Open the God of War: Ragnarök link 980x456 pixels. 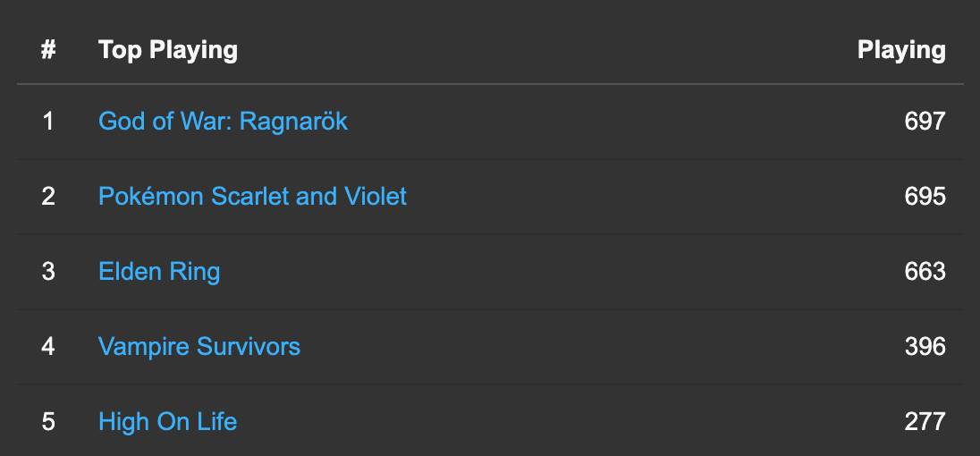(x=223, y=121)
